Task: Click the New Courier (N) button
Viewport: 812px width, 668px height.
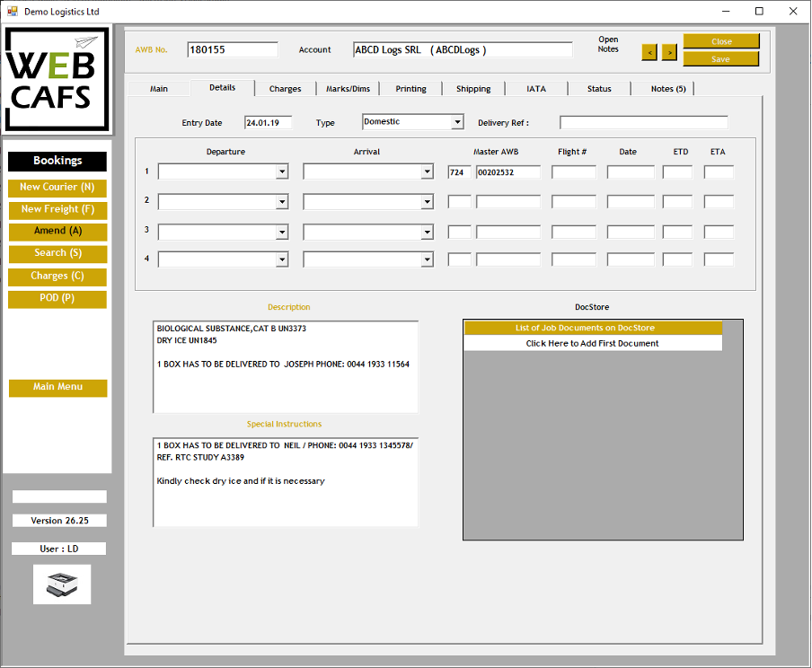Action: 57,188
